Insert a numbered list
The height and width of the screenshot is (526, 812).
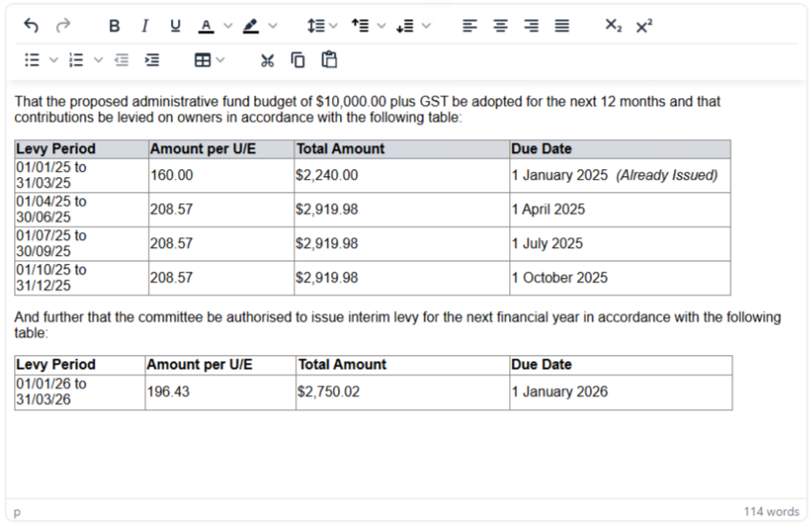pos(76,60)
